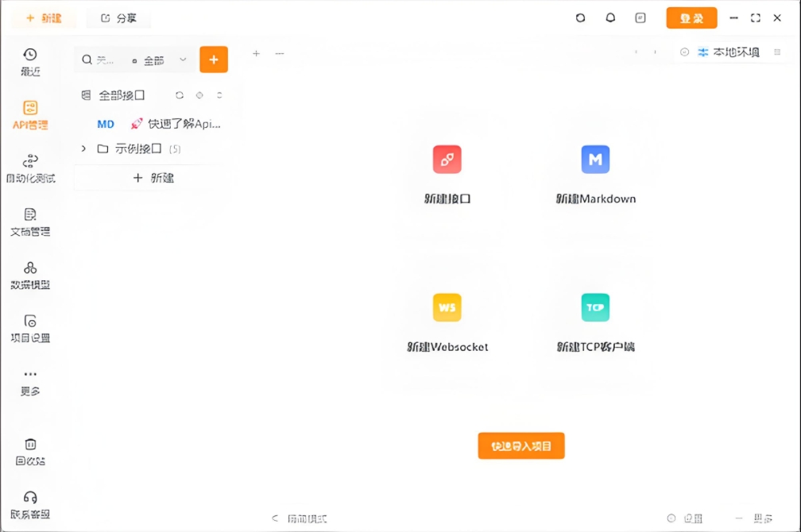Viewport: 801px width, 532px height.
Task: Expand the 示例接口 folder
Action: tap(83, 148)
